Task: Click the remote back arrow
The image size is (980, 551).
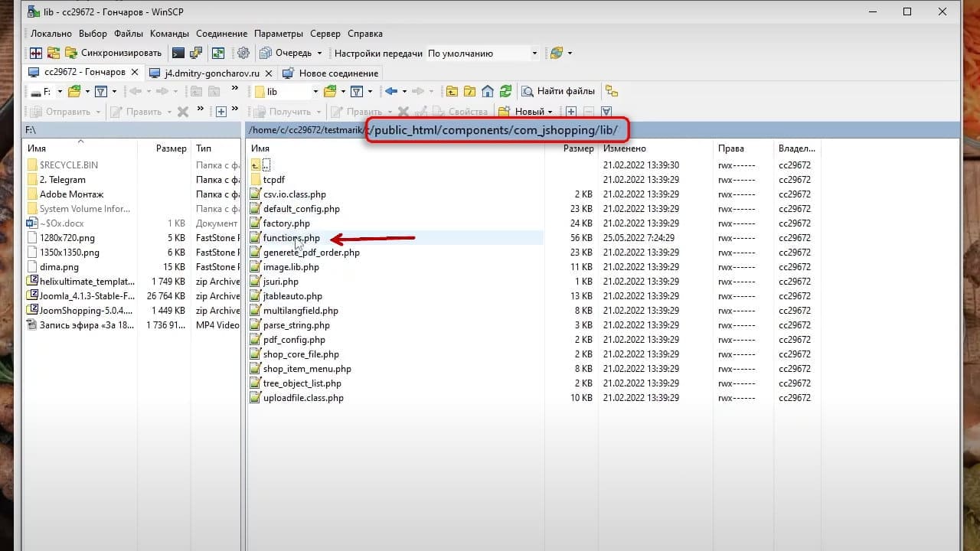Action: (x=391, y=91)
